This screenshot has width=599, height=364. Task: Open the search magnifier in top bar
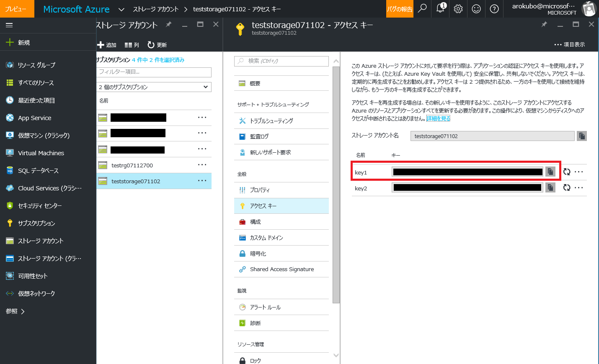[422, 8]
